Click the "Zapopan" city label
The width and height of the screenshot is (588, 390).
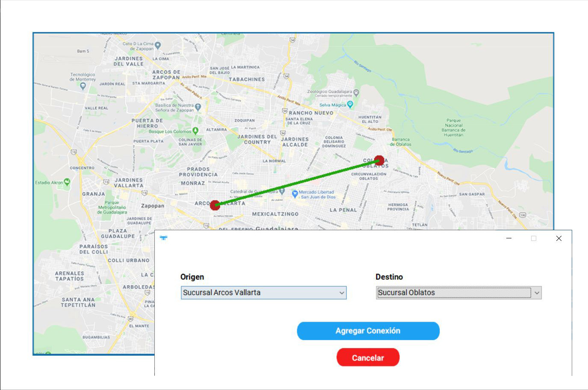click(x=153, y=206)
